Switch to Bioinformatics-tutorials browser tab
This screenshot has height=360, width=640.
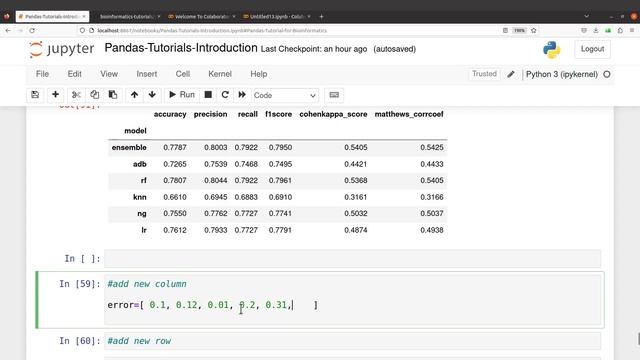coord(127,16)
